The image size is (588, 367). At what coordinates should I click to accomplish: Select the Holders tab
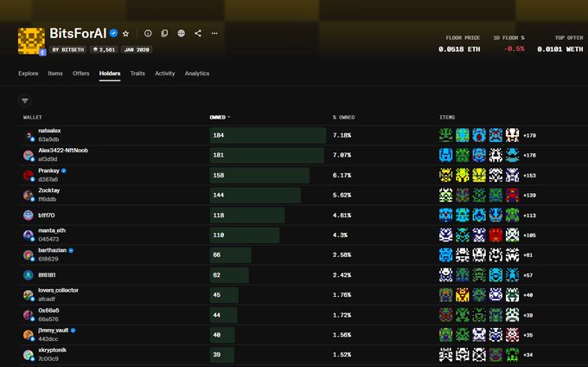tap(110, 74)
